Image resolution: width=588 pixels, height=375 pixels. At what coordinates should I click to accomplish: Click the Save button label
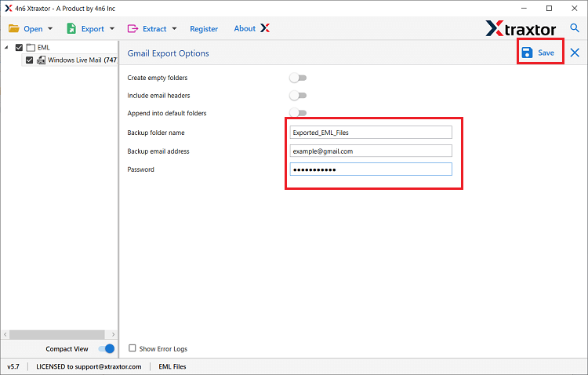[x=546, y=53]
